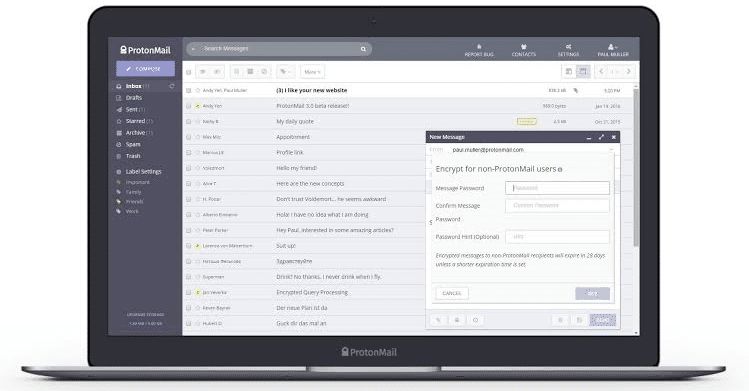Open Label Settings in sidebar
Image resolution: width=749 pixels, height=391 pixels.
point(143,171)
